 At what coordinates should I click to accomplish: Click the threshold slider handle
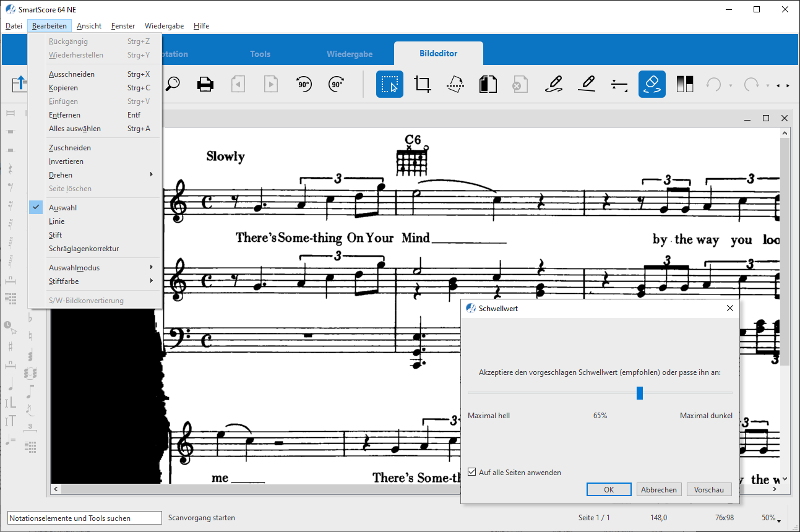(640, 393)
